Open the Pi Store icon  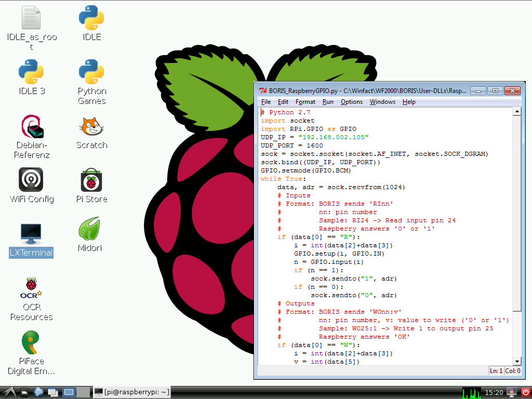click(x=91, y=180)
